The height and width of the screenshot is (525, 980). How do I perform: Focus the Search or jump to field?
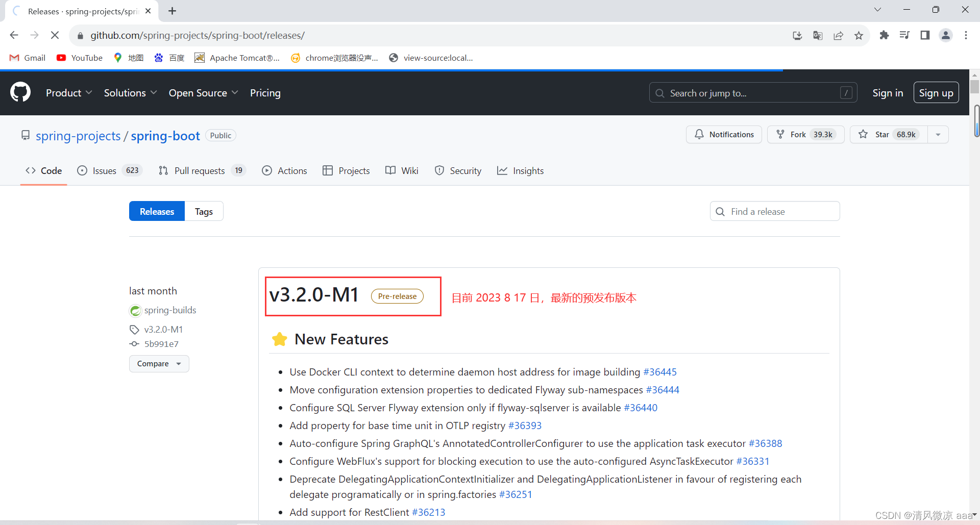point(753,93)
